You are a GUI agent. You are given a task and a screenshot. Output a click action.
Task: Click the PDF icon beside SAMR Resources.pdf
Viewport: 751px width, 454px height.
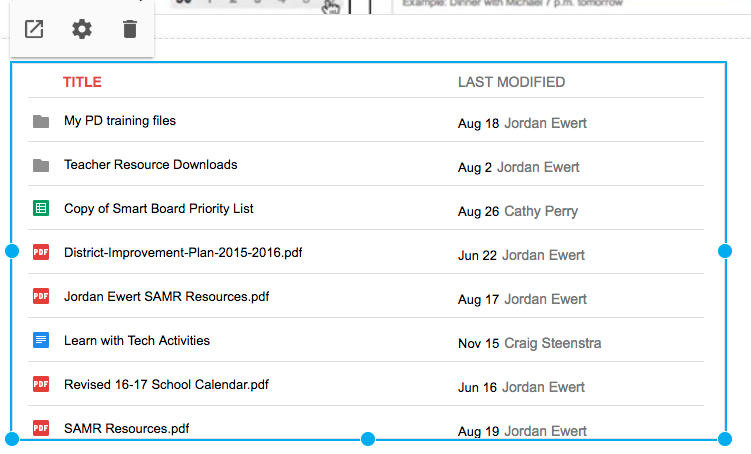pos(41,428)
